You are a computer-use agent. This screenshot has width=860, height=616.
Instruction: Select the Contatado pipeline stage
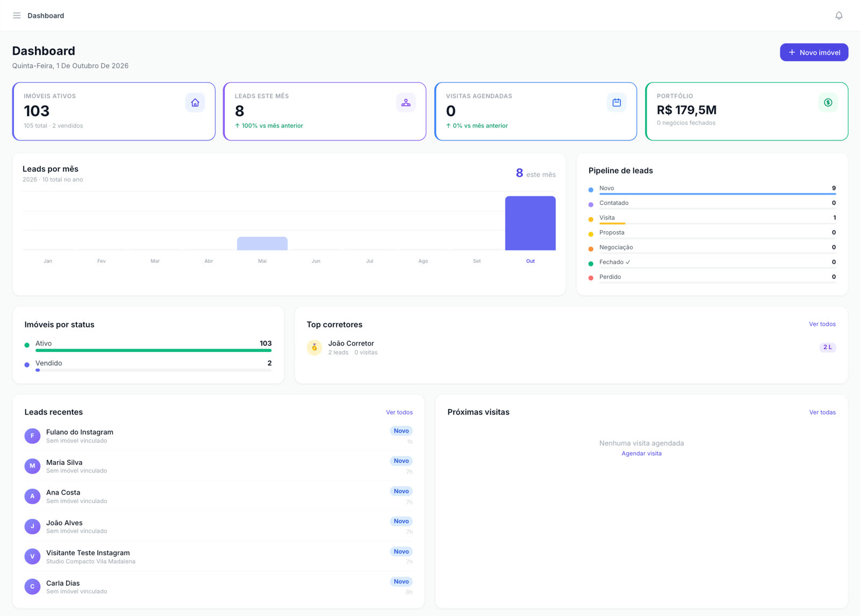pyautogui.click(x=712, y=203)
